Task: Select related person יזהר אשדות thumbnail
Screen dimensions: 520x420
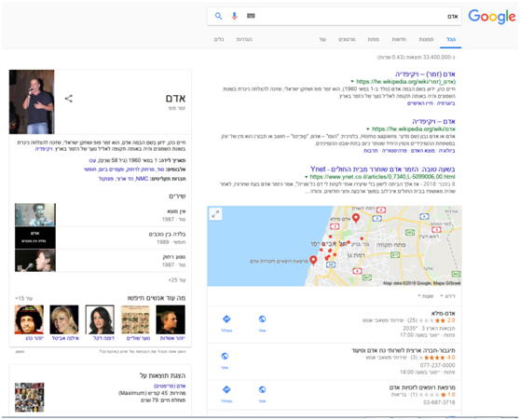Action: (x=171, y=319)
